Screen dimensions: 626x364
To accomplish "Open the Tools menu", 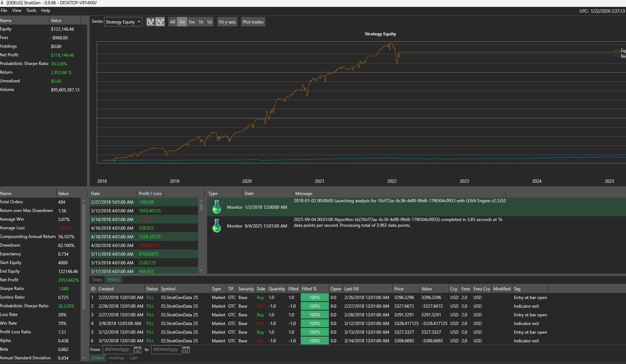I will pyautogui.click(x=31, y=10).
